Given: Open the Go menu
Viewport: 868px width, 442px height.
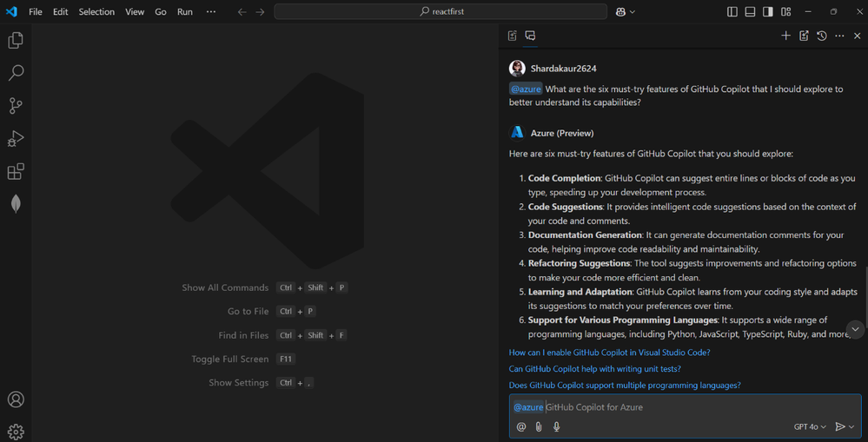Looking at the screenshot, I should tap(161, 11).
